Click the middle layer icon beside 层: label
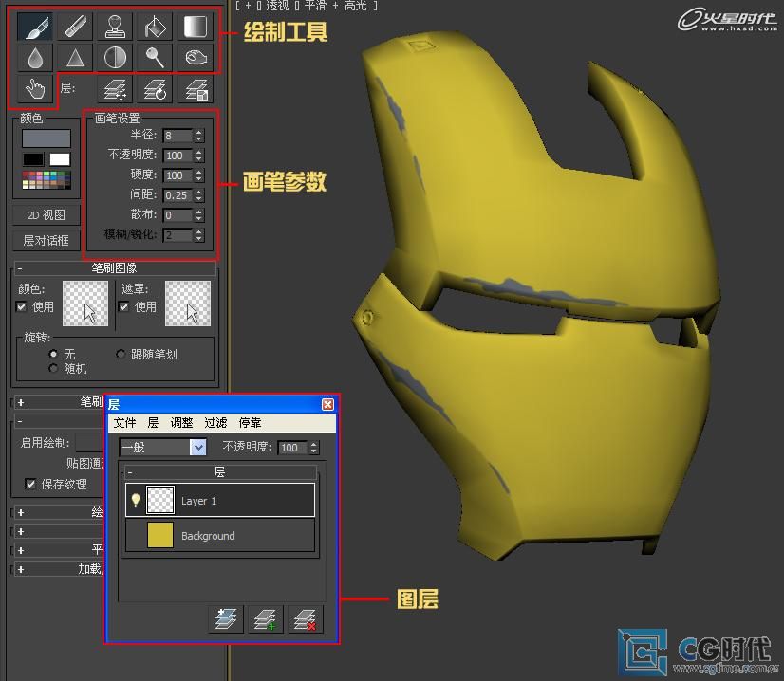Image resolution: width=784 pixels, height=681 pixels. click(155, 89)
